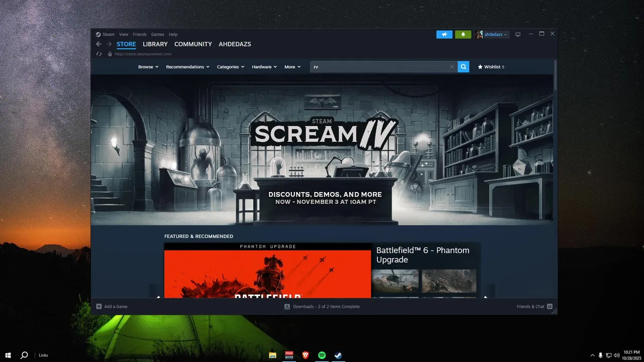Open the Windows Start menu

(8, 355)
